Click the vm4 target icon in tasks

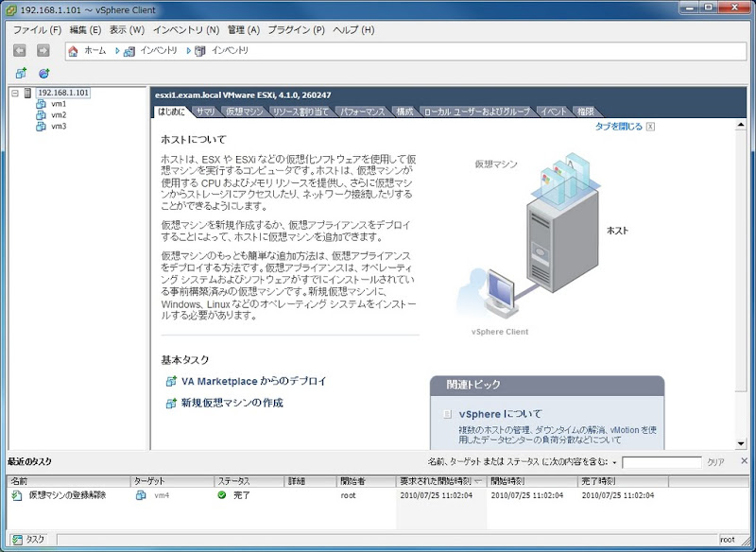pyautogui.click(x=141, y=495)
